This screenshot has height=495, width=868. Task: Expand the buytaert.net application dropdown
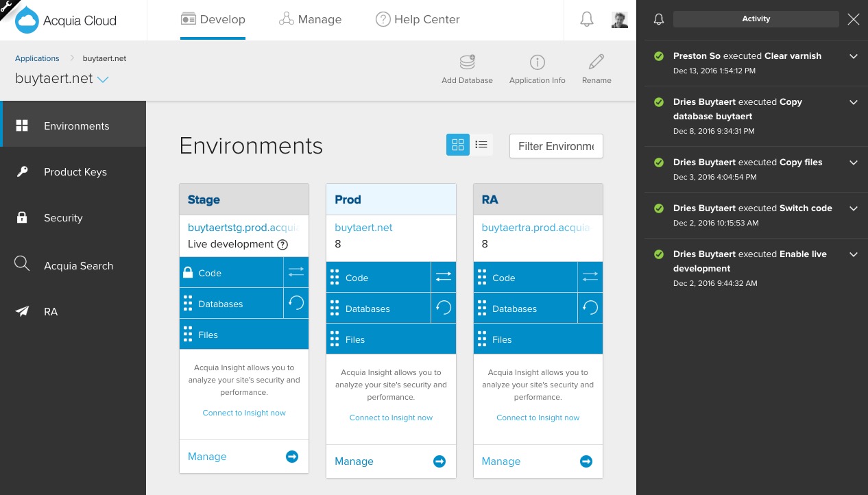pyautogui.click(x=104, y=78)
